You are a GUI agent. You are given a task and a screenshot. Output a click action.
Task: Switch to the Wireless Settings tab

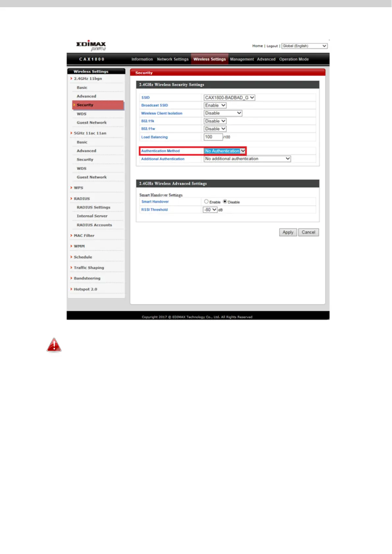(x=210, y=59)
